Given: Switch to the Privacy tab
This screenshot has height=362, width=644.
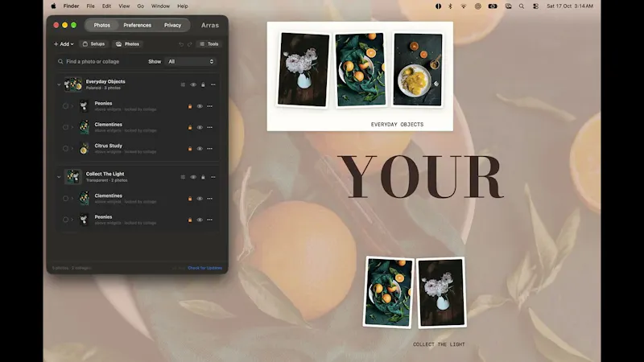Looking at the screenshot, I should click(172, 25).
